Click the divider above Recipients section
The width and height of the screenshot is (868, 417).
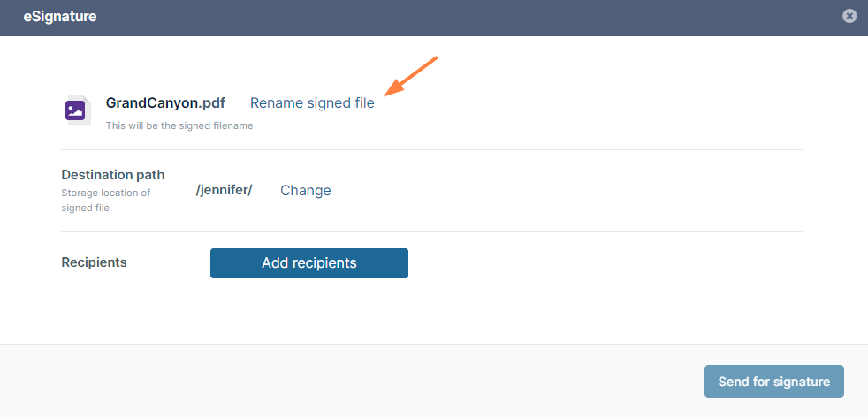tap(431, 231)
